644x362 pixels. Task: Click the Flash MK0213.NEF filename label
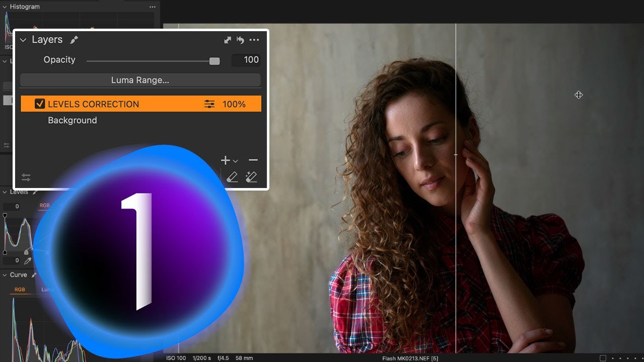click(410, 358)
